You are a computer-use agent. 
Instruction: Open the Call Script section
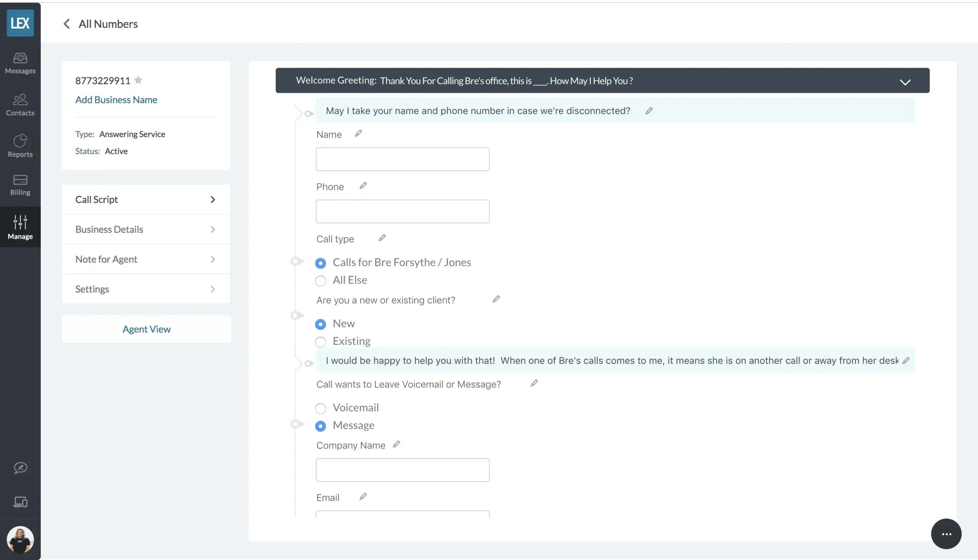[146, 199]
